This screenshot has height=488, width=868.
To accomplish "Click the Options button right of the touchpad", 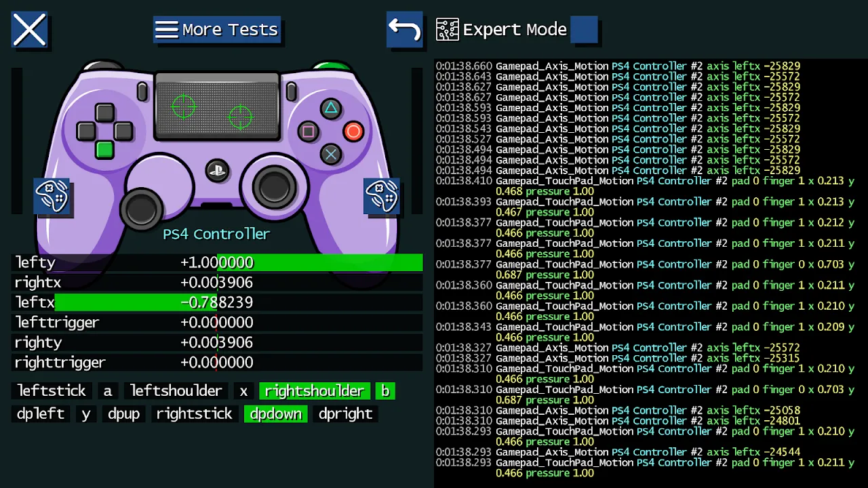I will [x=292, y=91].
